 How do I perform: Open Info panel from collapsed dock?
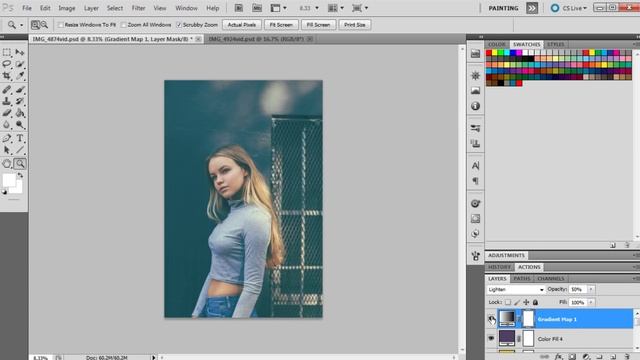tap(476, 106)
